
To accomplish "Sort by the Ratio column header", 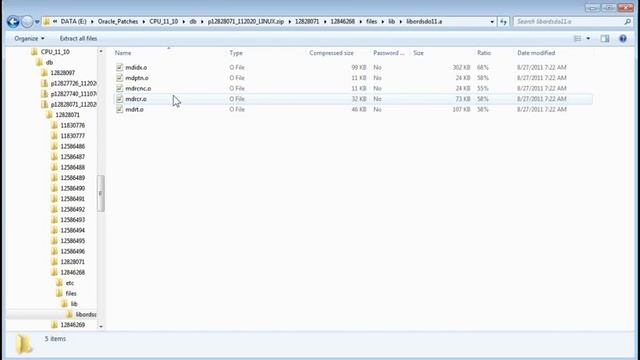I will coord(484,53).
